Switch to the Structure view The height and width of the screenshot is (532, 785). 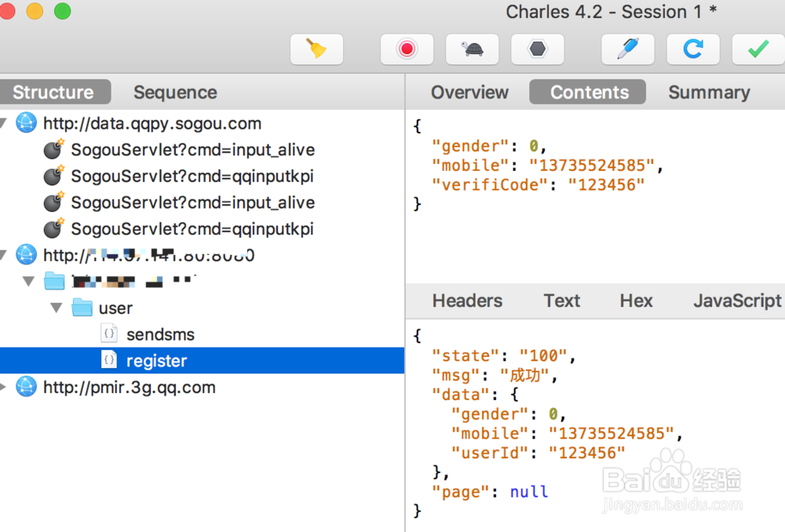coord(53,92)
